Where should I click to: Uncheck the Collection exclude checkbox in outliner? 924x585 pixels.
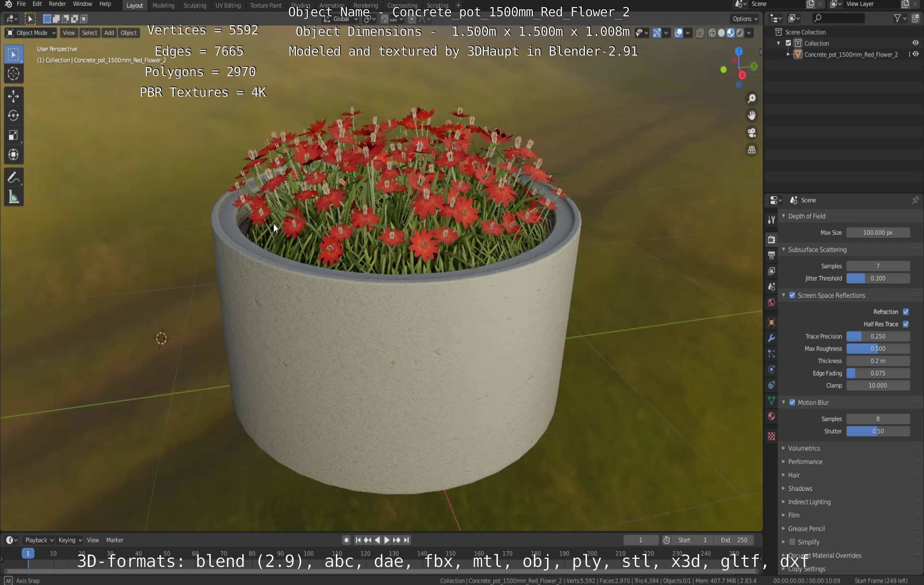click(x=789, y=43)
